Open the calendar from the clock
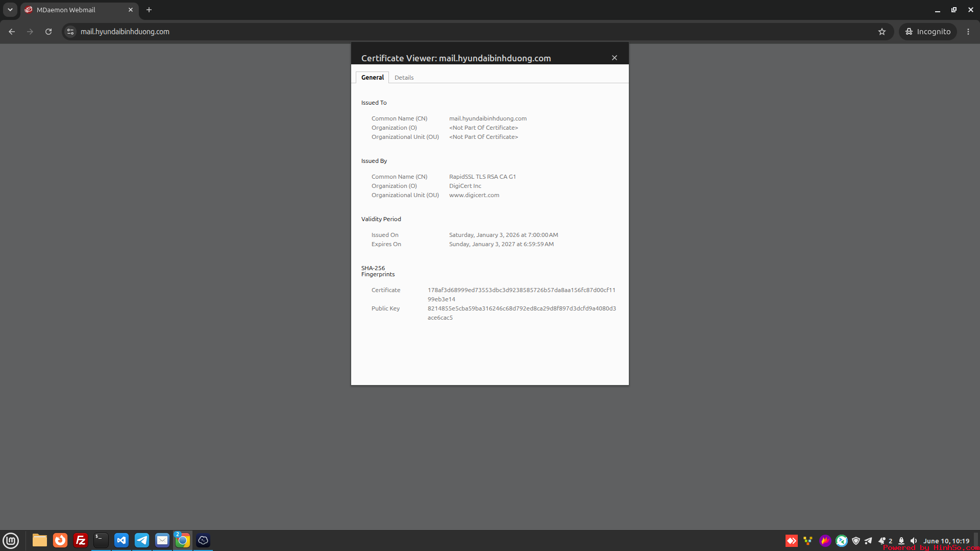Image resolution: width=980 pixels, height=551 pixels. [x=946, y=541]
